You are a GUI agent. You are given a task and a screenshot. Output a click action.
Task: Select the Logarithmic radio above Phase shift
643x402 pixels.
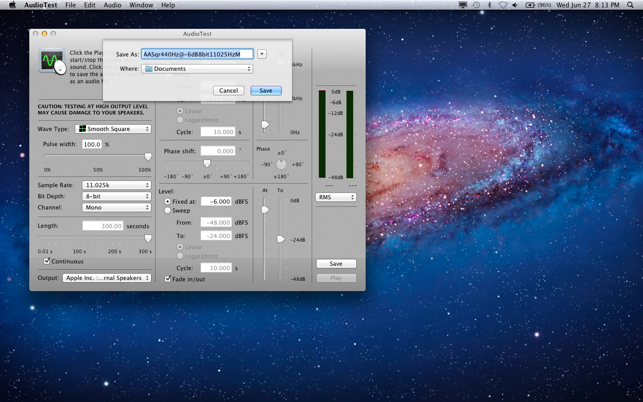click(x=180, y=120)
